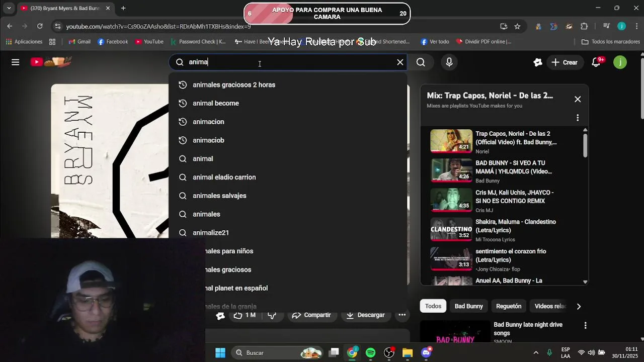Image resolution: width=644 pixels, height=362 pixels.
Task: Open the YouTube guide hamburger menu
Action: [16, 62]
